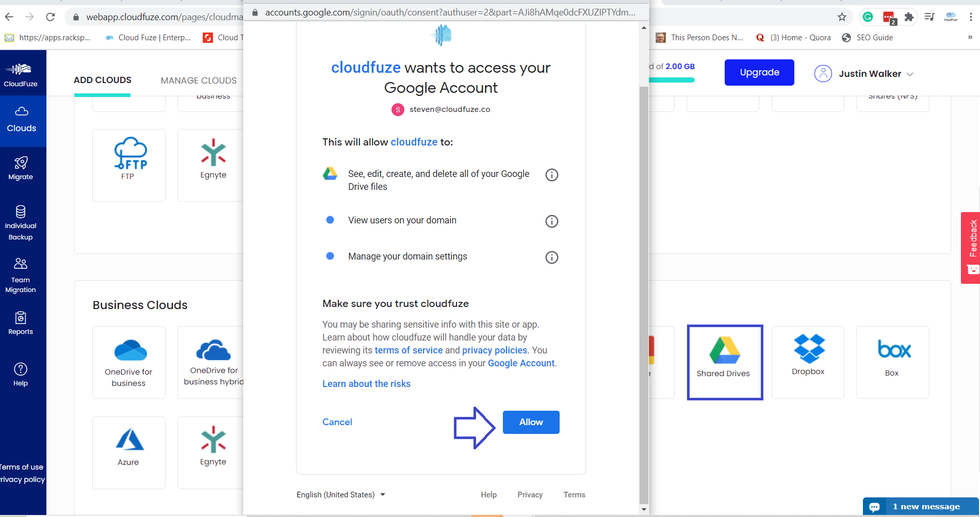Viewport: 980px width, 517px height.
Task: Open Cloud Fuze Enterprise bookmark
Action: (148, 38)
